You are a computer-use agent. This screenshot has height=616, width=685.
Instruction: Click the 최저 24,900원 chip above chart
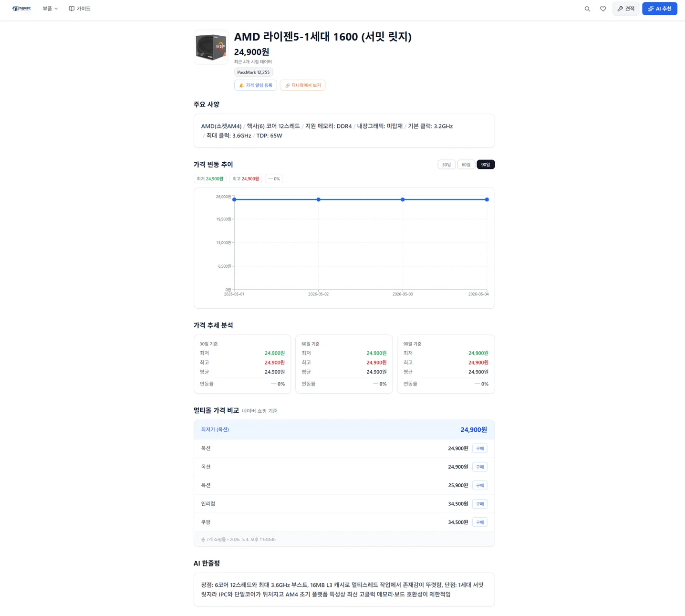[210, 179]
